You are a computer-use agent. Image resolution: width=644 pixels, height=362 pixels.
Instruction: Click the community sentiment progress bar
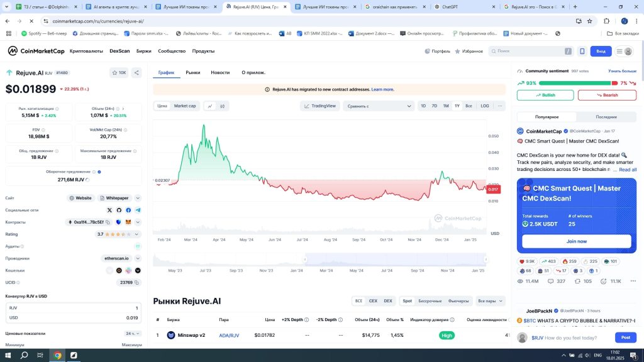578,83
